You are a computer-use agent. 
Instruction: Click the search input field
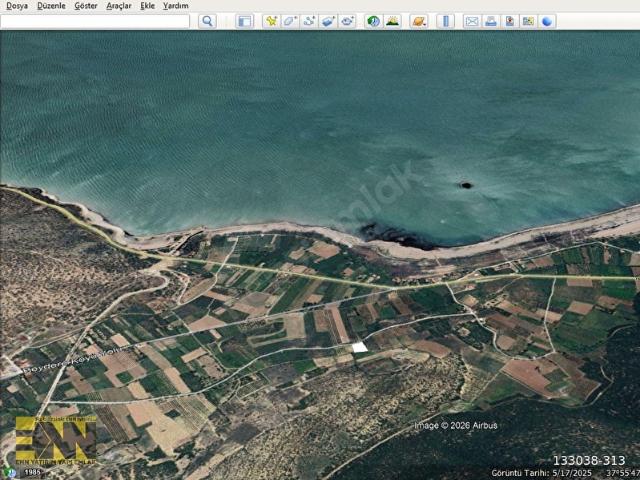(95, 21)
